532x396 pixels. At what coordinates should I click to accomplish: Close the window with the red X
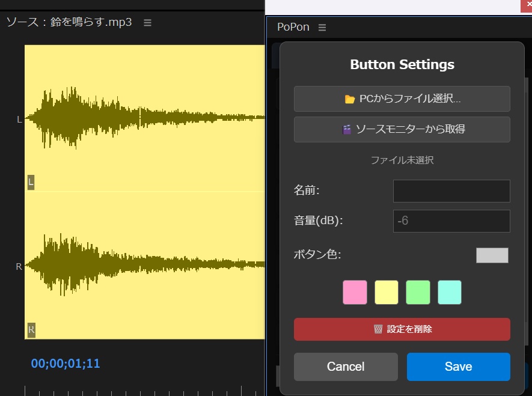(528, 4)
